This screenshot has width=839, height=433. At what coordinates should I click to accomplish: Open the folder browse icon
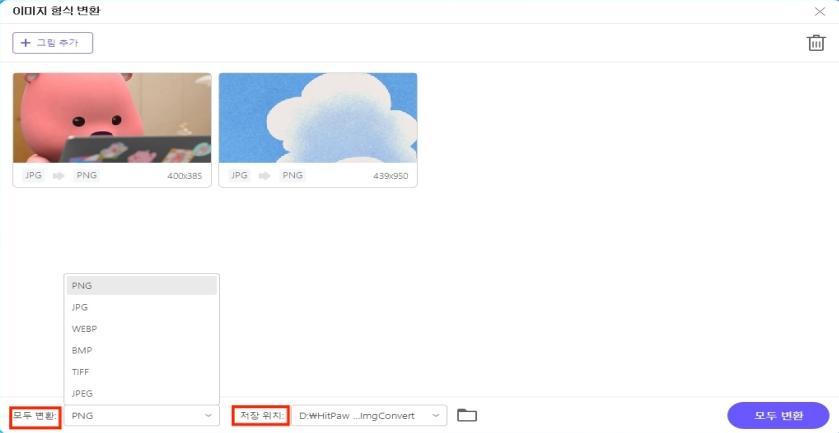click(x=467, y=415)
